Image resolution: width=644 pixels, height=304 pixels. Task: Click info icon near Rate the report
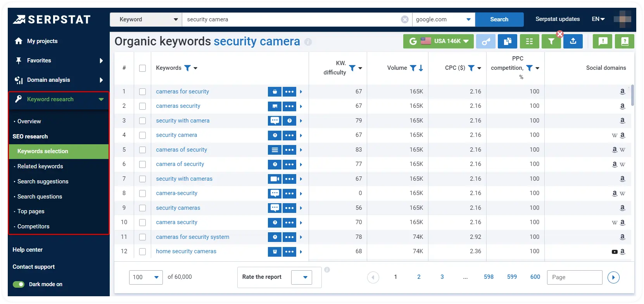pos(327,269)
